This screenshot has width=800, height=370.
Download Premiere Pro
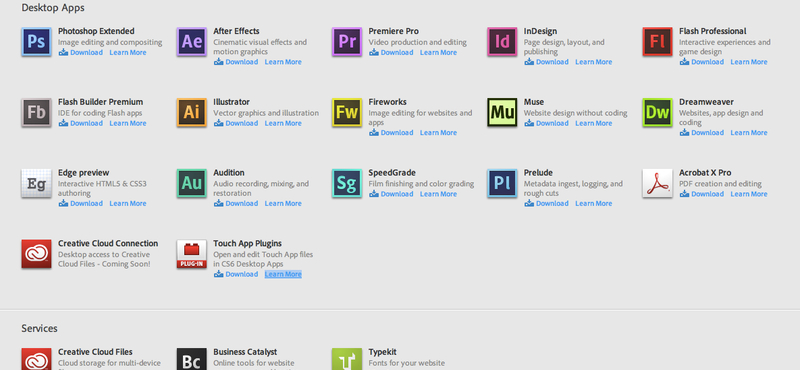[391, 53]
